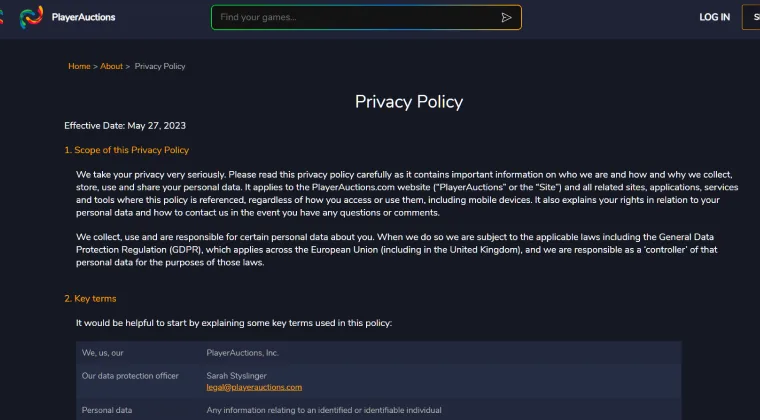The width and height of the screenshot is (760, 420).
Task: Click the name 'Sarah Styslinger'
Action: (237, 376)
